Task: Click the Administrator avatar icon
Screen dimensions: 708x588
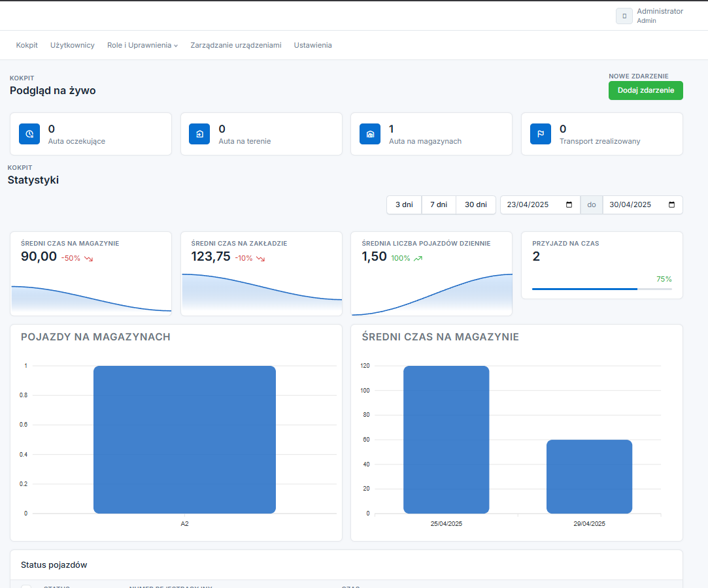Action: pos(624,16)
